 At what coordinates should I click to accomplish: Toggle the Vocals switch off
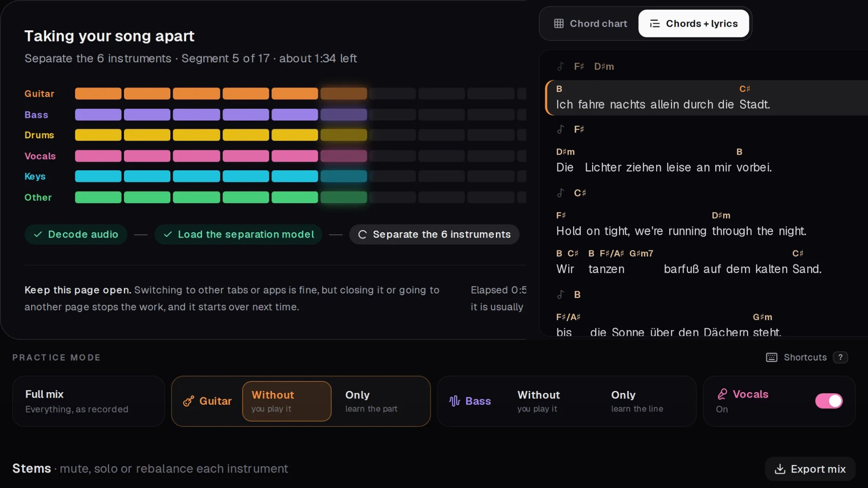(829, 401)
